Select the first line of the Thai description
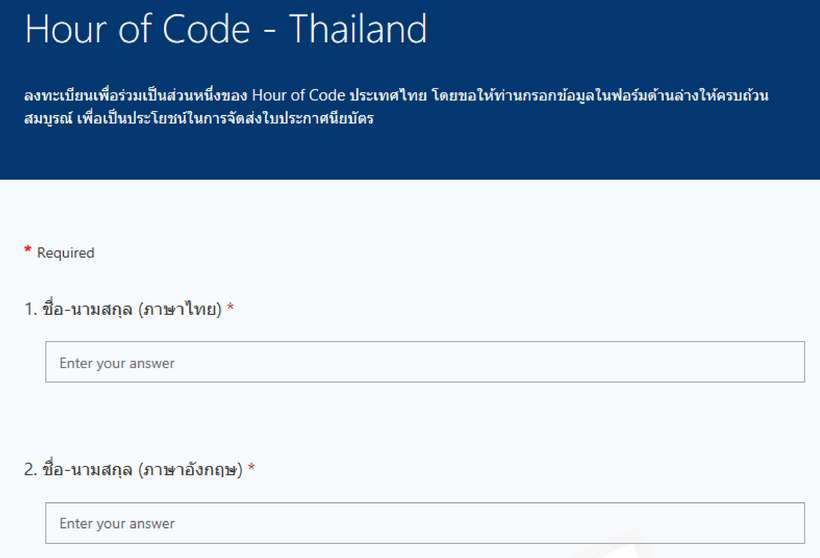Screen dimensions: 820x558 [x=396, y=95]
